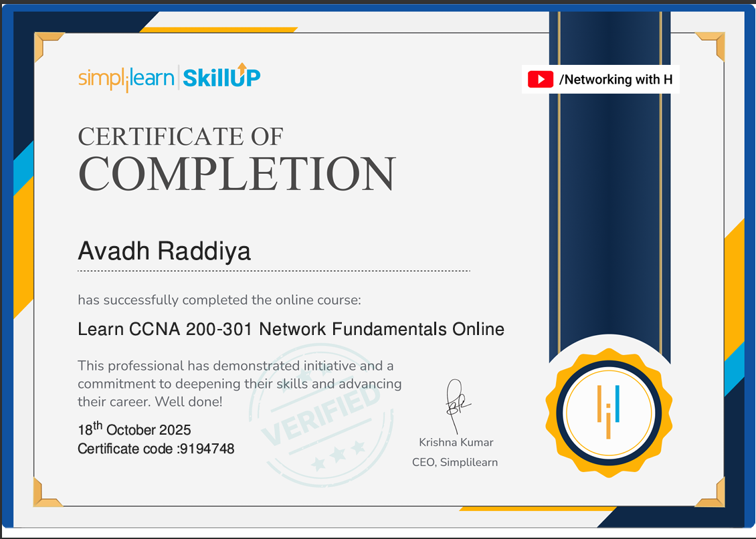Click the blue SkillUP logo
The width and height of the screenshot is (756, 539).
point(221,78)
